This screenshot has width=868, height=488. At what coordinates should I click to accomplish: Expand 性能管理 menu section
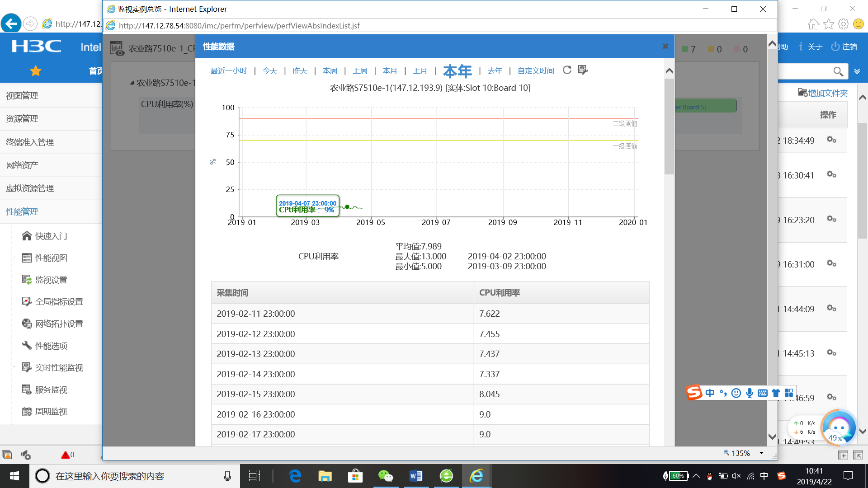click(22, 211)
